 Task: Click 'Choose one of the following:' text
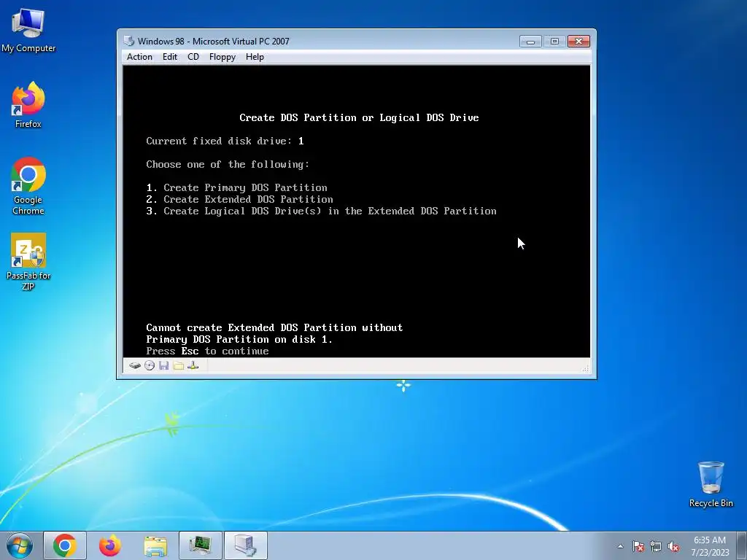(x=228, y=164)
